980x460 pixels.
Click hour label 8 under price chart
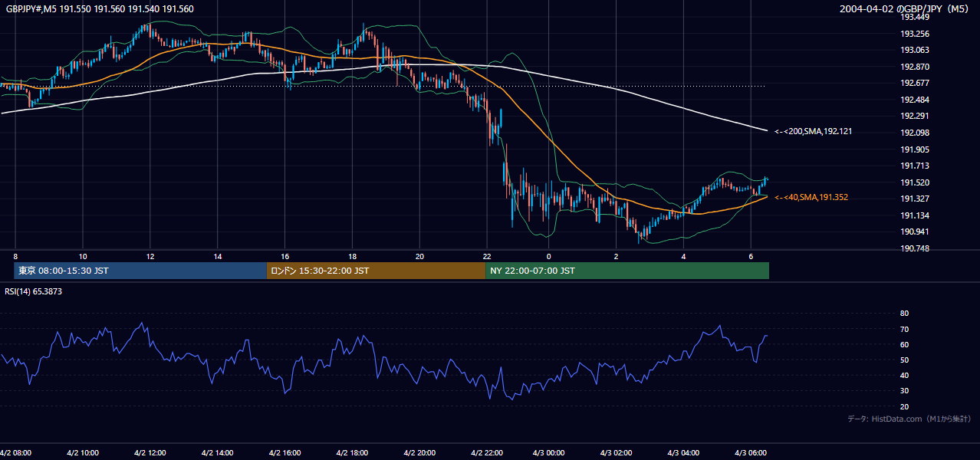[15, 255]
